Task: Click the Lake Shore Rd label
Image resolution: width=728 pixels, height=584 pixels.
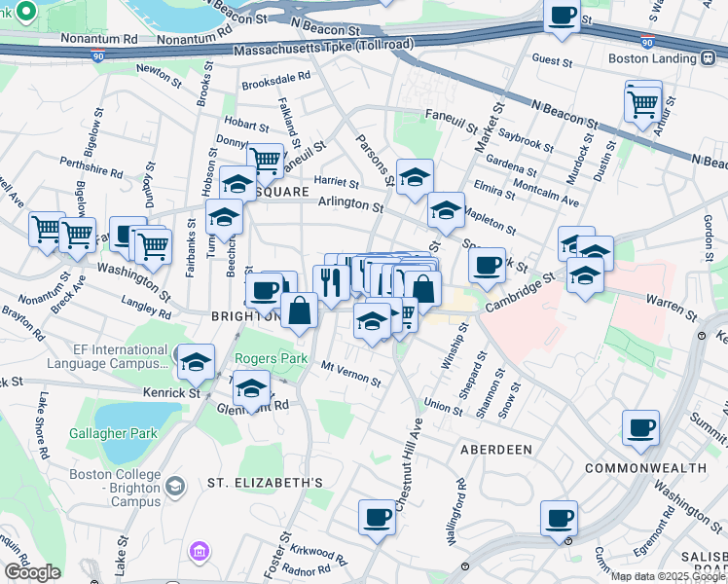Action: click(x=44, y=425)
